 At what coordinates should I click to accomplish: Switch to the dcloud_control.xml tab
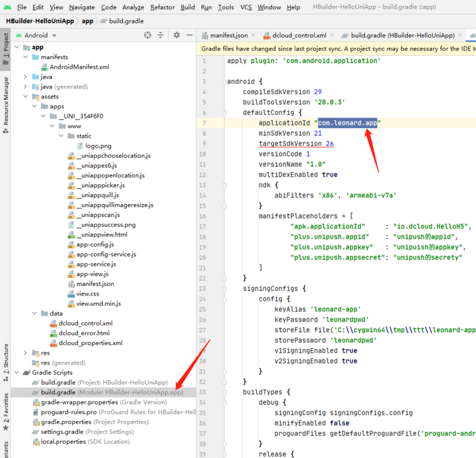click(299, 36)
